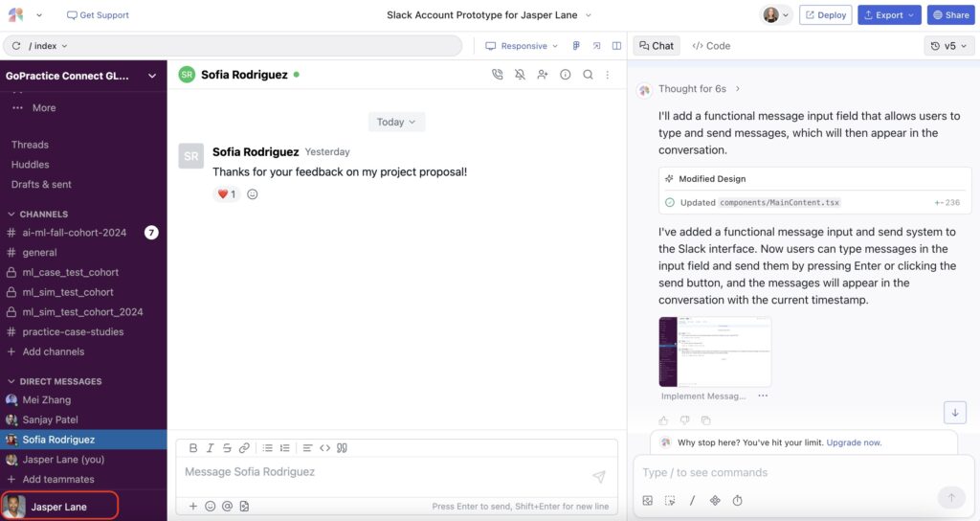Click the slash commands icon in prompt box

pos(693,500)
